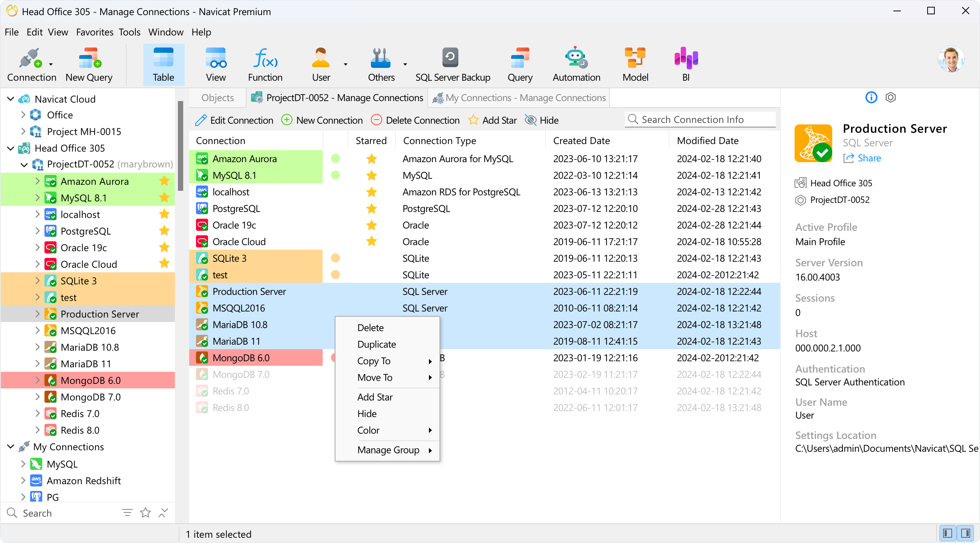Click the Delete Connection button
Screen dimensions: 980x543
click(415, 120)
